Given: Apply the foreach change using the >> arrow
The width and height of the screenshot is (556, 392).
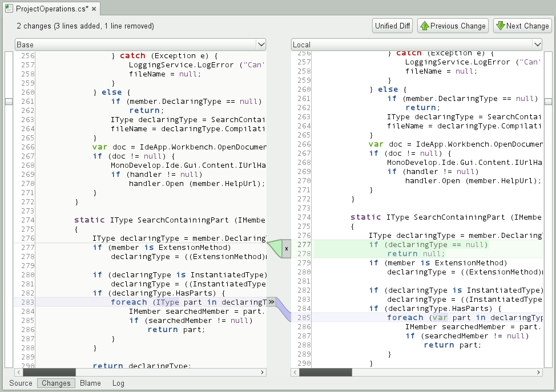Looking at the screenshot, I should [x=272, y=302].
